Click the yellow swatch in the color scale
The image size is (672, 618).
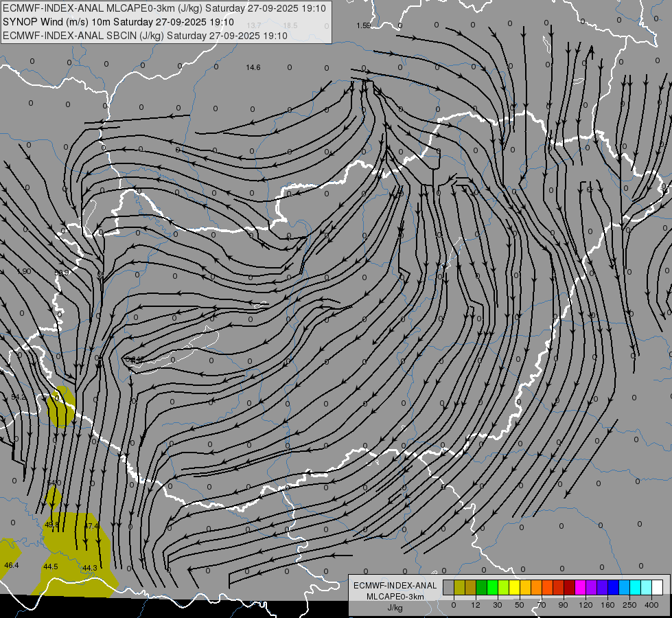click(x=515, y=587)
